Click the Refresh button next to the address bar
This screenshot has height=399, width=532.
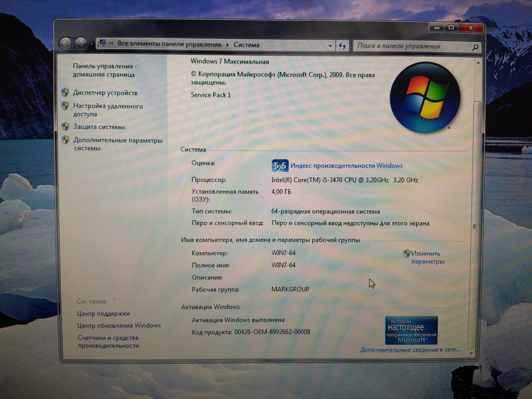coord(342,46)
